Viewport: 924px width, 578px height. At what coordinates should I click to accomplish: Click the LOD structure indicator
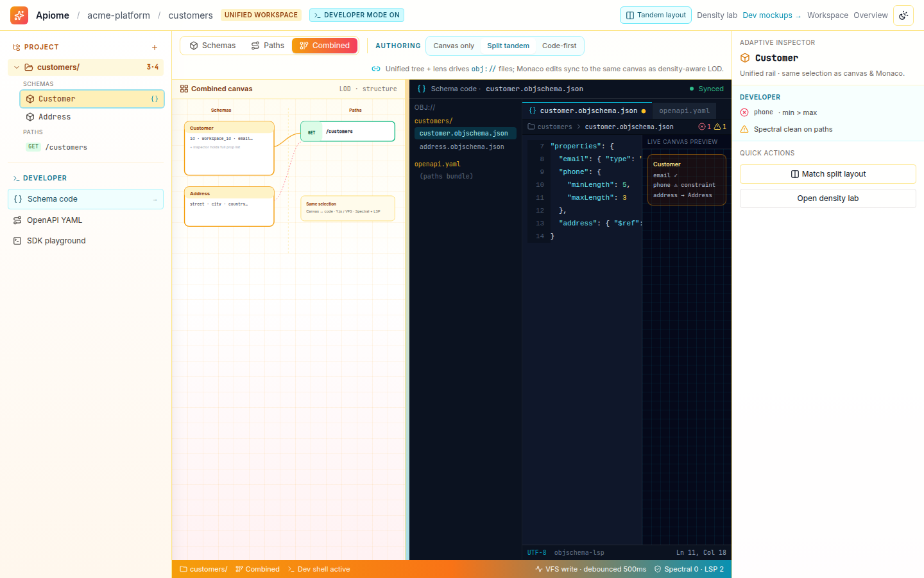(368, 89)
